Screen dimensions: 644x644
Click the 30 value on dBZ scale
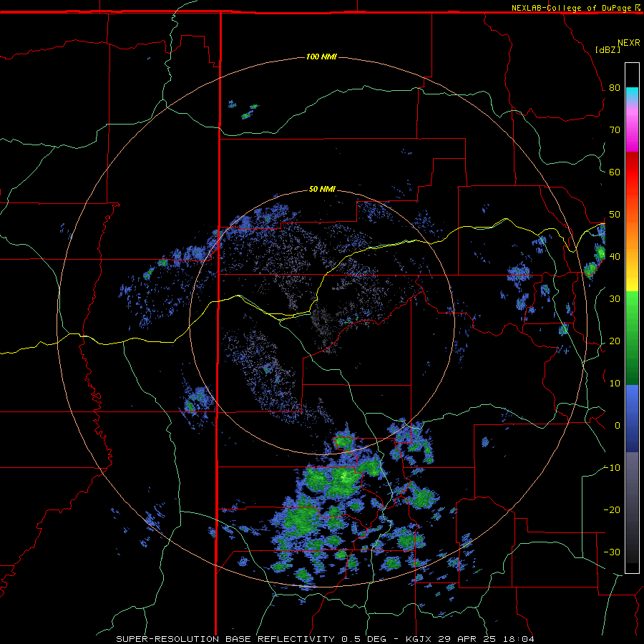[615, 299]
